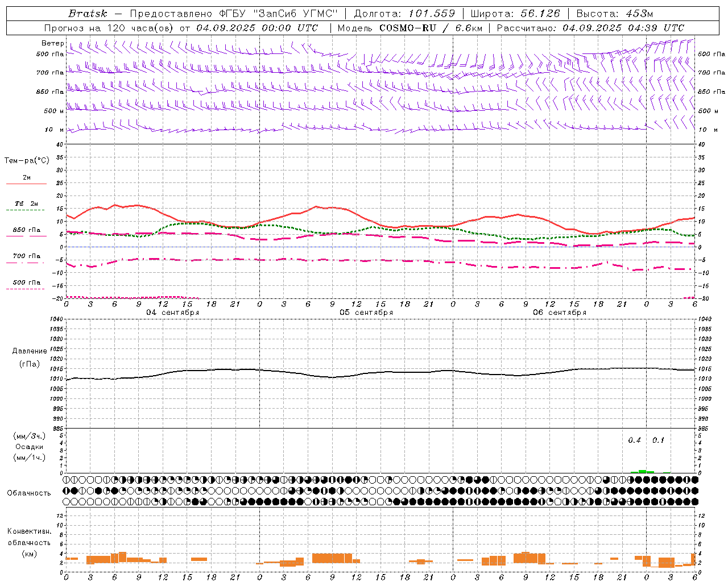Click the "Тем-ра(°C)" temperature panel label
Screen dimensions: 728x582
coord(27,161)
